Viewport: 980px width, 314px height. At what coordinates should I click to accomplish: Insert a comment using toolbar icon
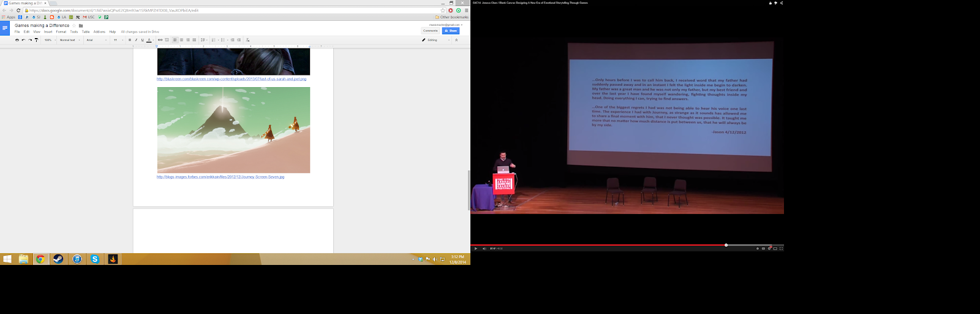(x=167, y=40)
